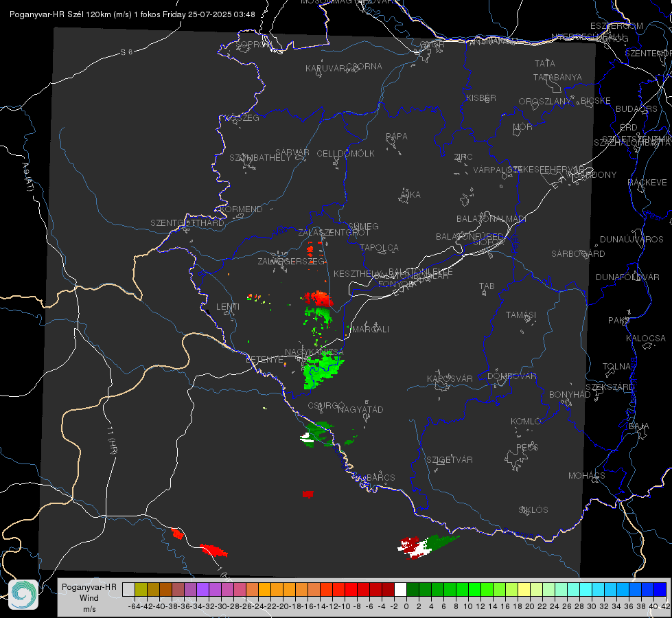Click the KISBER city label

(481, 98)
